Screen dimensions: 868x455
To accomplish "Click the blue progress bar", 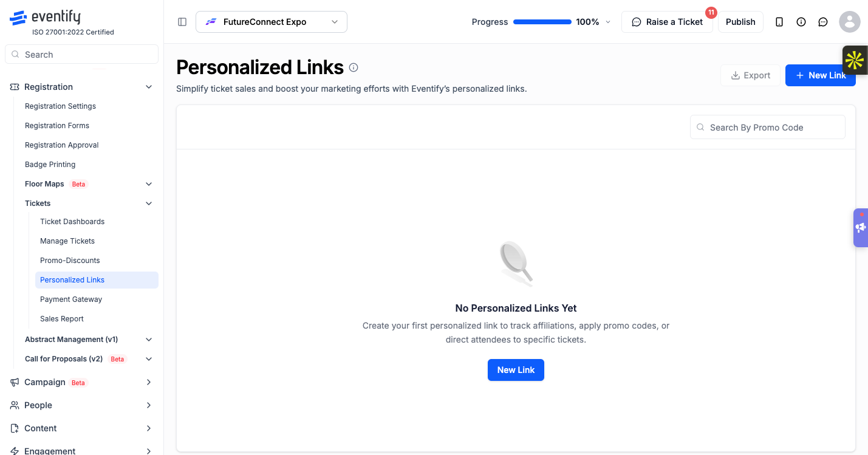I will click(x=542, y=22).
